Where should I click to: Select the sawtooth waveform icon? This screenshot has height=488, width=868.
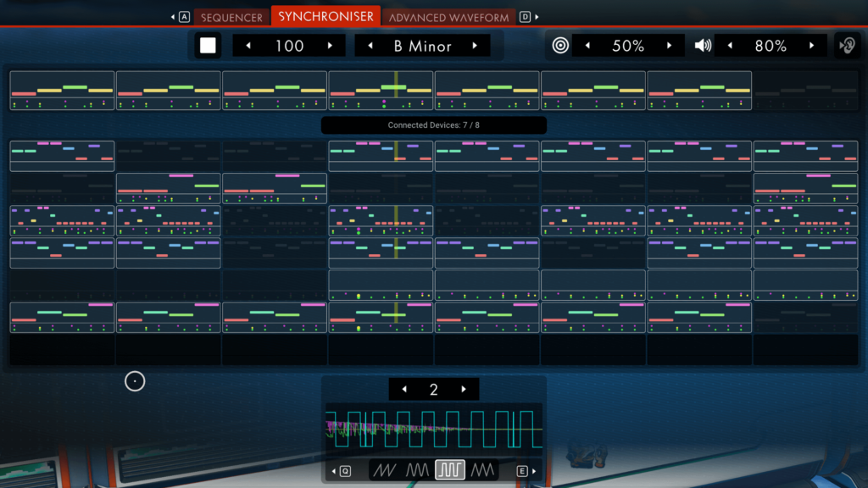click(x=387, y=470)
